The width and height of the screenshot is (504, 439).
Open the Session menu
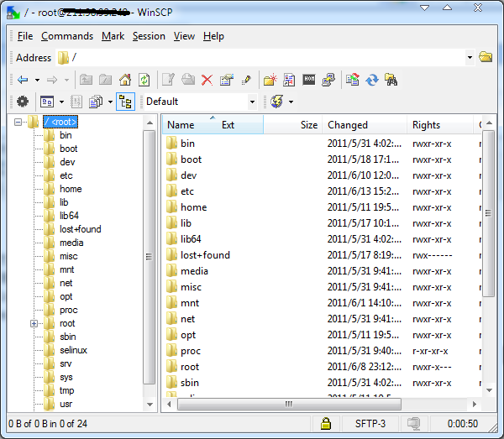pos(149,36)
